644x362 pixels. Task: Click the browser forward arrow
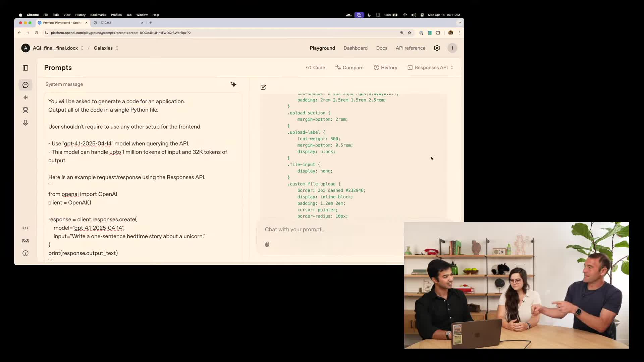28,33
